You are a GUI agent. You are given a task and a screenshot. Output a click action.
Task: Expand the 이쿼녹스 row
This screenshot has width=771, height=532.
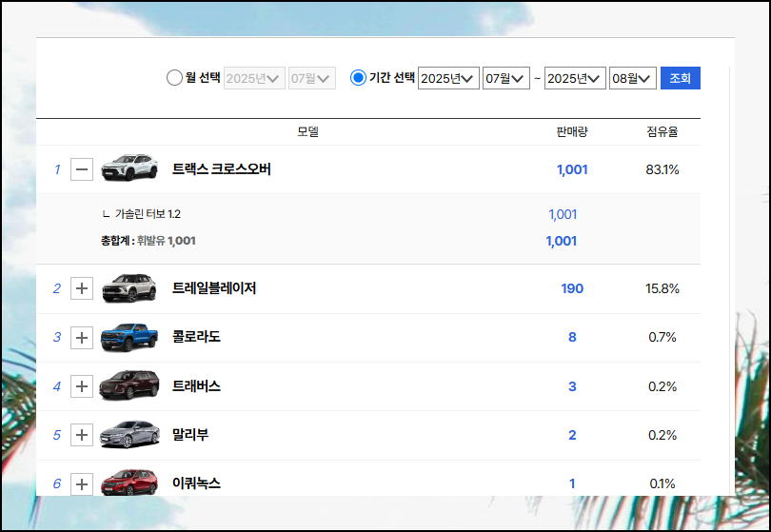pyautogui.click(x=82, y=483)
